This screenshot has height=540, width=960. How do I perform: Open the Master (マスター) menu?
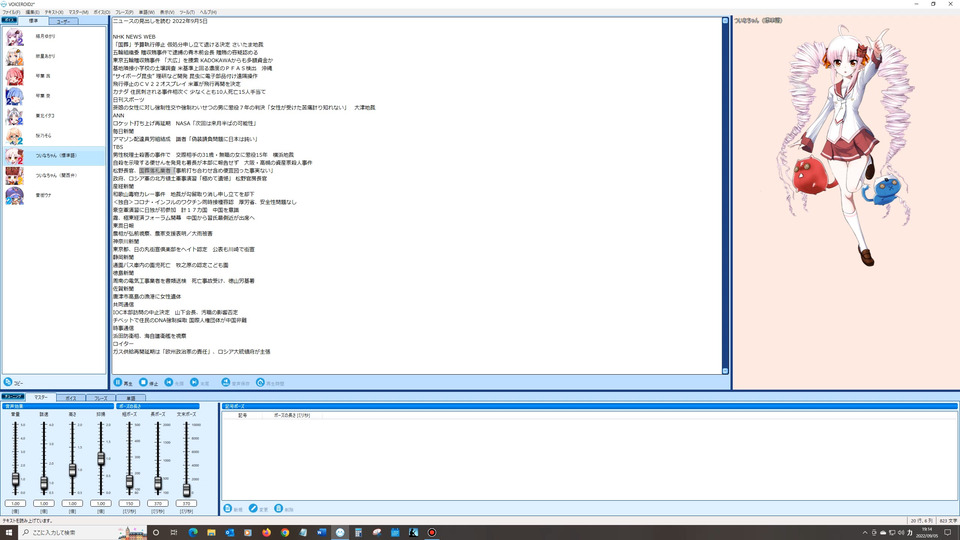(x=78, y=12)
